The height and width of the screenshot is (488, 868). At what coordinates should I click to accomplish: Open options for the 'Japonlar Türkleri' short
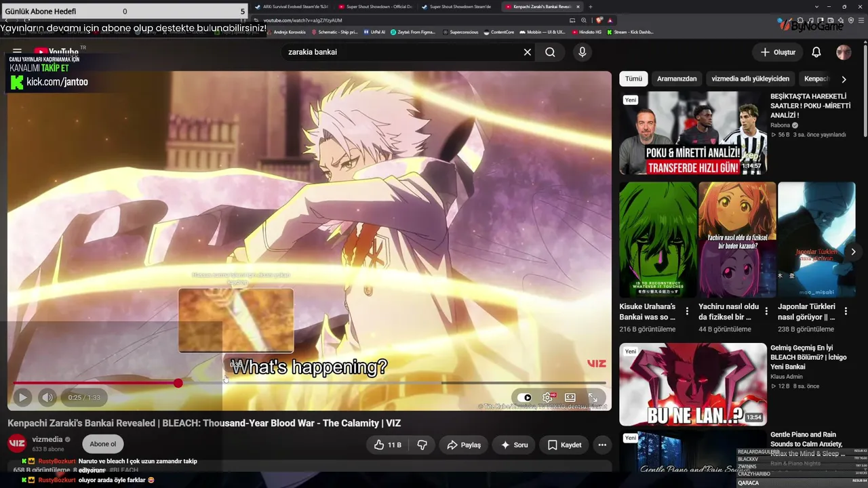846,311
